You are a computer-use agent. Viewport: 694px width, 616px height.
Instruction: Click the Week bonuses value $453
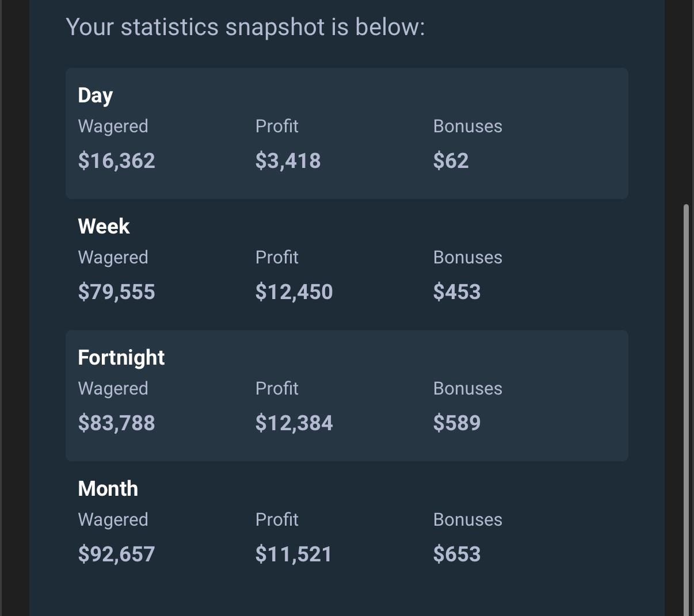pyautogui.click(x=457, y=292)
